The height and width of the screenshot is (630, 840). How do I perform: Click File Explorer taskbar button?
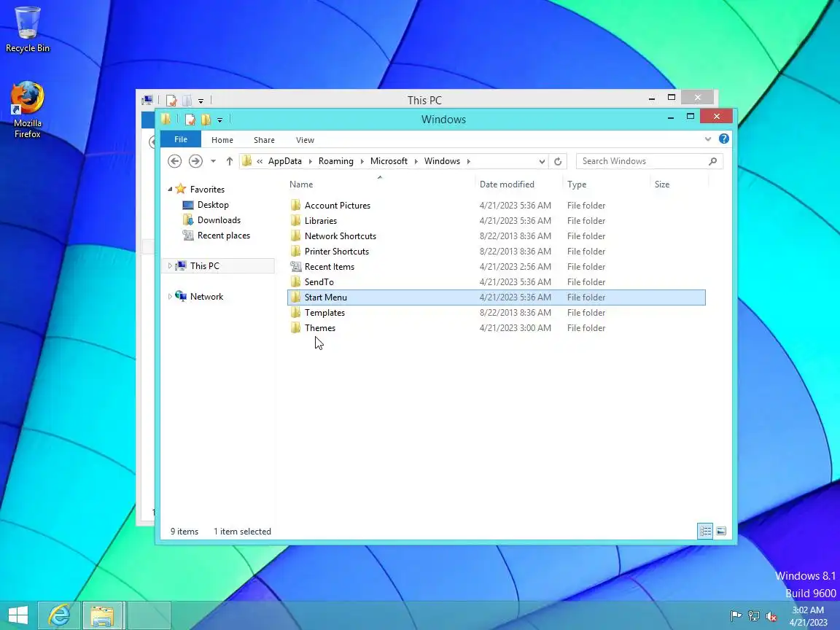[x=104, y=615]
